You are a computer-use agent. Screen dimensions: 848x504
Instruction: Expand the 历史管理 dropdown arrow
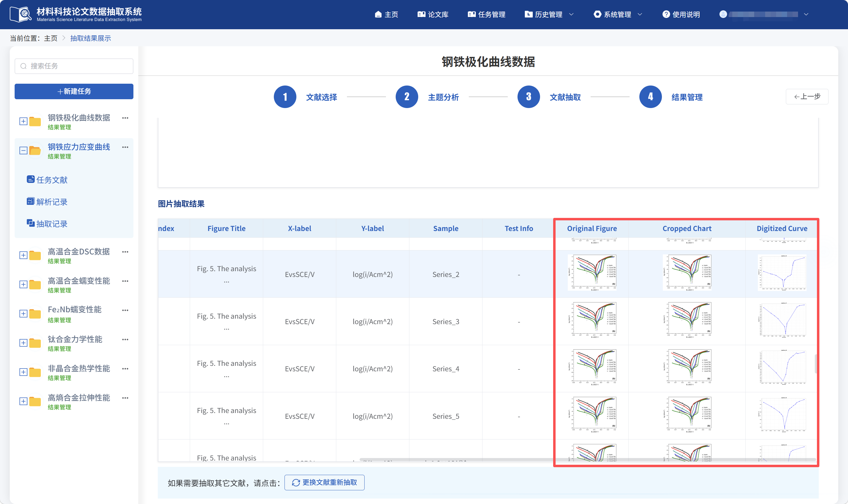click(571, 14)
